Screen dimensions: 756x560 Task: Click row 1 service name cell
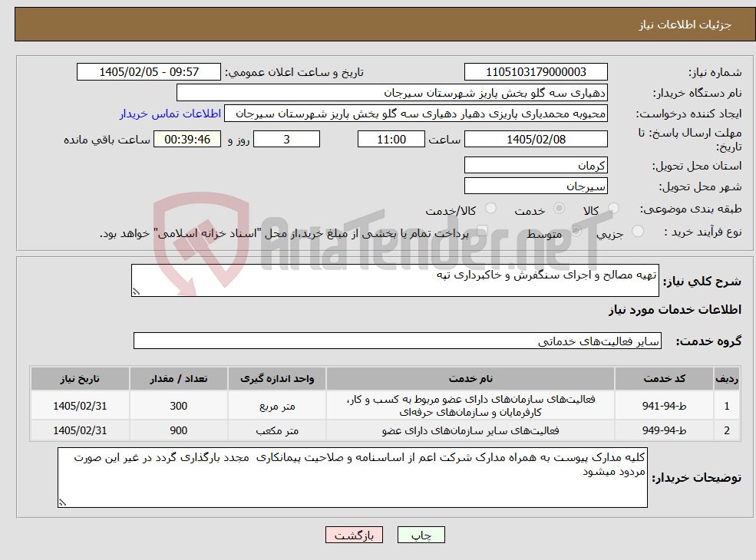470,406
